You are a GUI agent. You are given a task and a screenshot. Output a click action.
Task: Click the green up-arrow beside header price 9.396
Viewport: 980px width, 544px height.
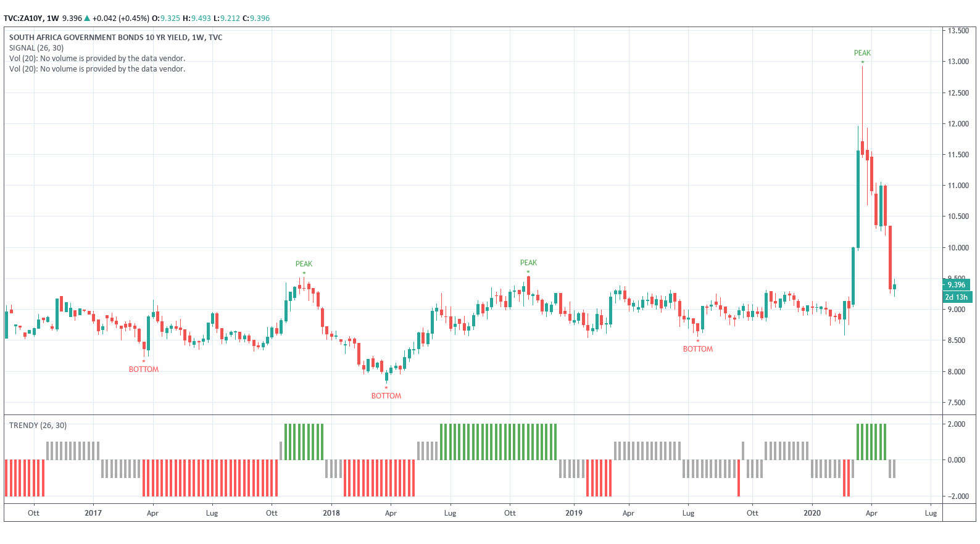tap(87, 19)
